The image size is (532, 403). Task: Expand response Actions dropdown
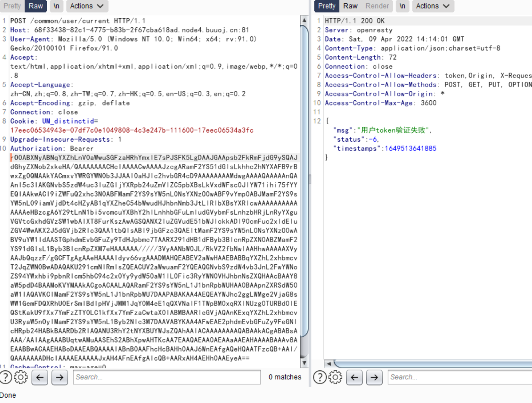point(432,6)
